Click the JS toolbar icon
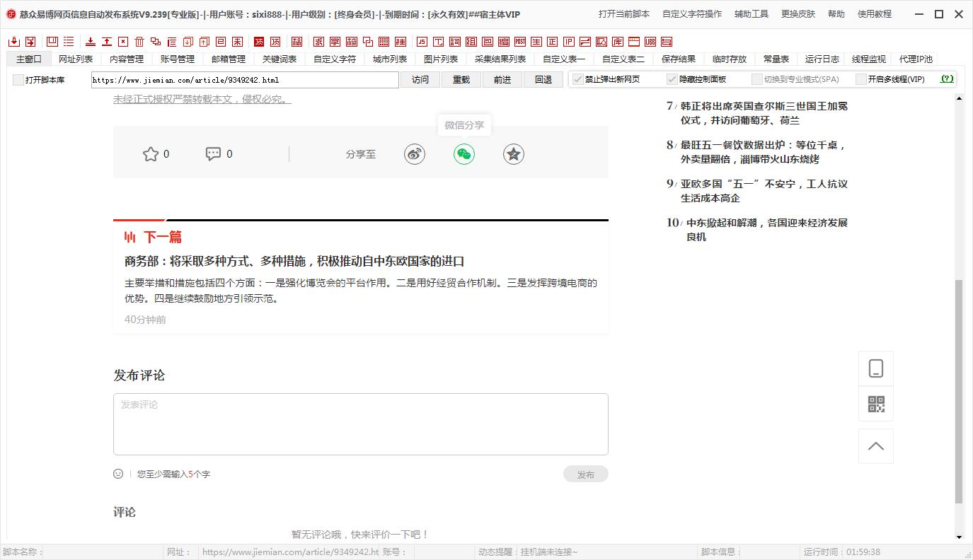The image size is (973, 560). click(421, 42)
